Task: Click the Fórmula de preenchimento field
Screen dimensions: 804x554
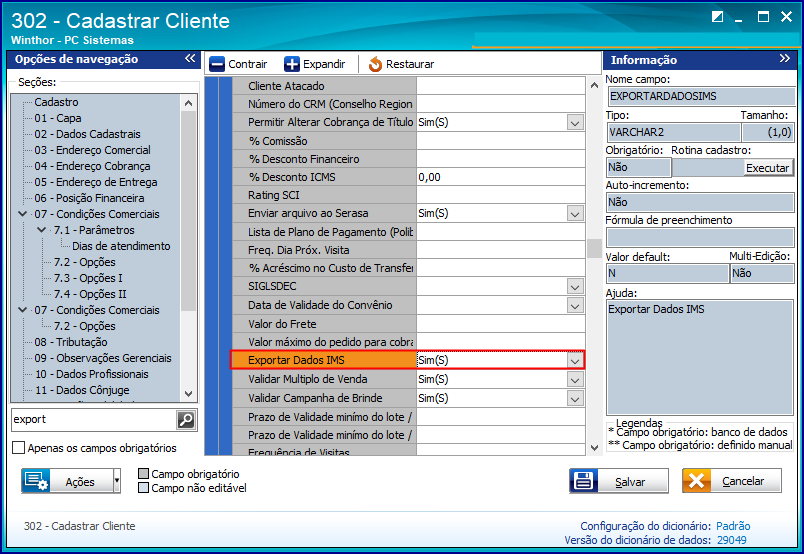Action: point(700,238)
